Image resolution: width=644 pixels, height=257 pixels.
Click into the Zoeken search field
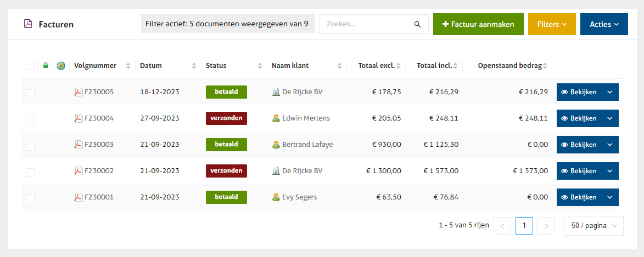click(x=367, y=24)
